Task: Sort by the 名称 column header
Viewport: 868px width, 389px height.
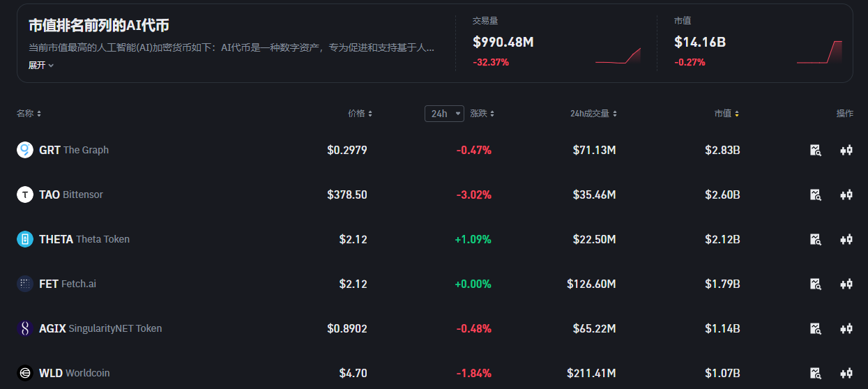Action: (x=29, y=114)
